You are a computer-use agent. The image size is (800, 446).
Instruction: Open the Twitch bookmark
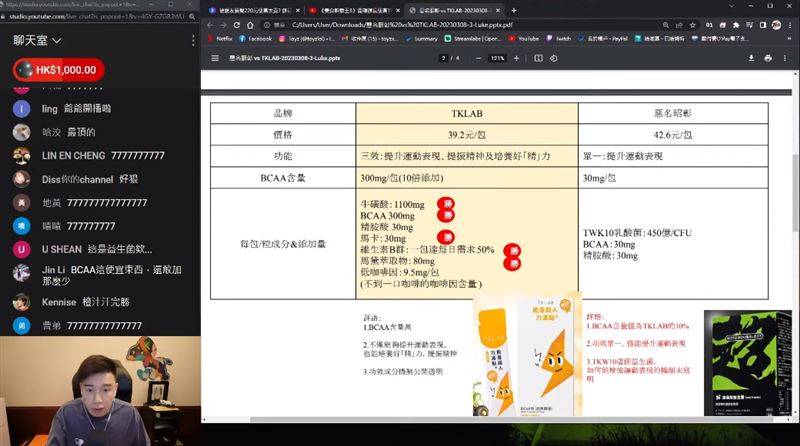[559, 38]
